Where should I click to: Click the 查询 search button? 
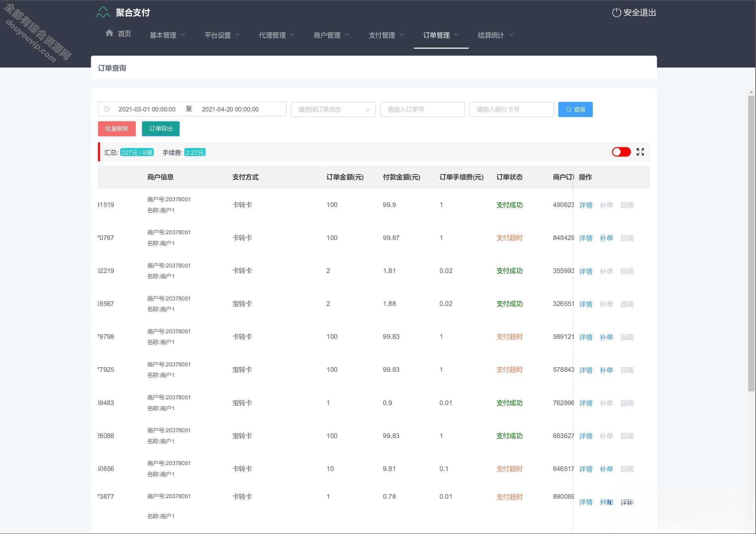tap(575, 109)
